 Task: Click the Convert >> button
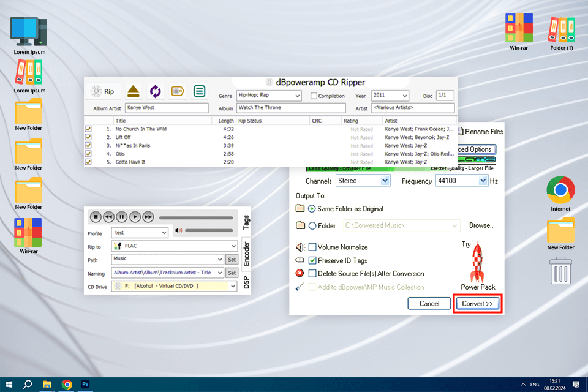(477, 303)
